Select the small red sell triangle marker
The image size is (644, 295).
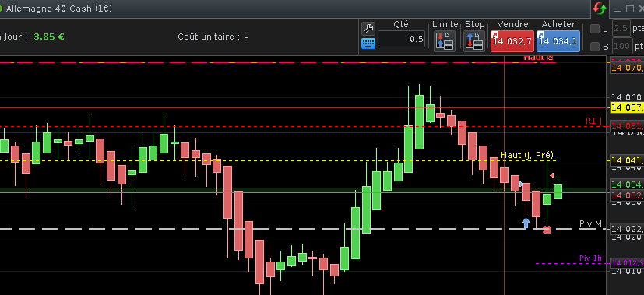click(x=552, y=176)
